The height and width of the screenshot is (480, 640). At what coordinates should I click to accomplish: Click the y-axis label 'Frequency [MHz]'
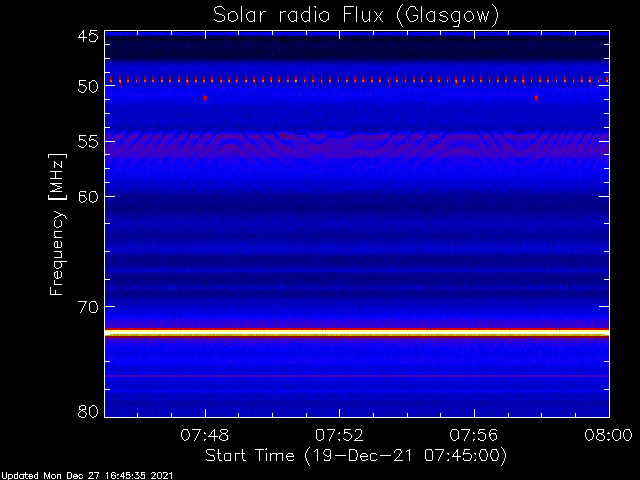click(x=57, y=224)
